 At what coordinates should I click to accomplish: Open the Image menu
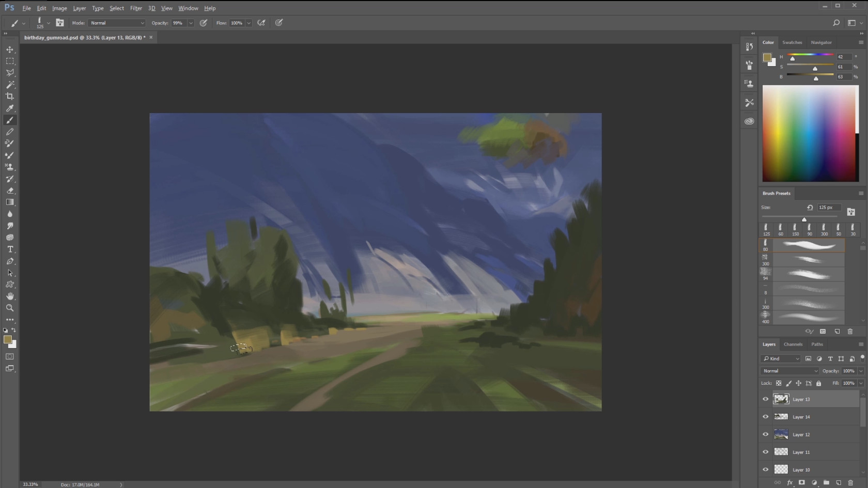(x=59, y=8)
